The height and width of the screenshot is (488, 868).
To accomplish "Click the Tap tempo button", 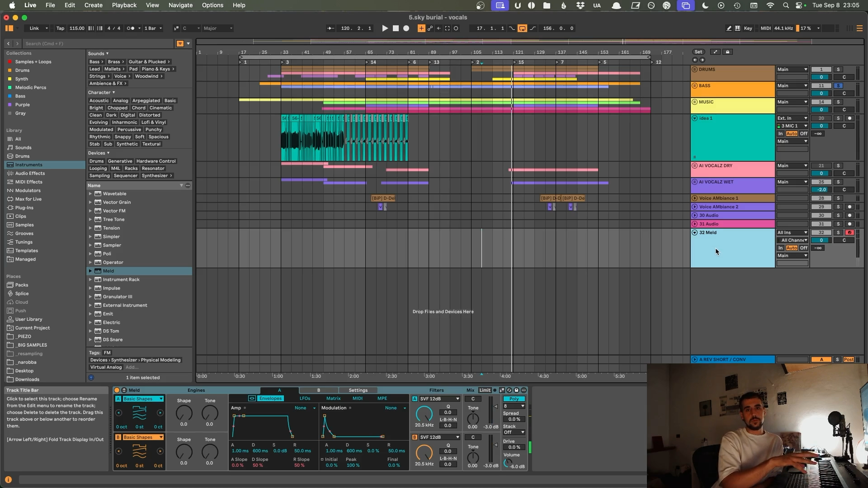I will coord(60,28).
